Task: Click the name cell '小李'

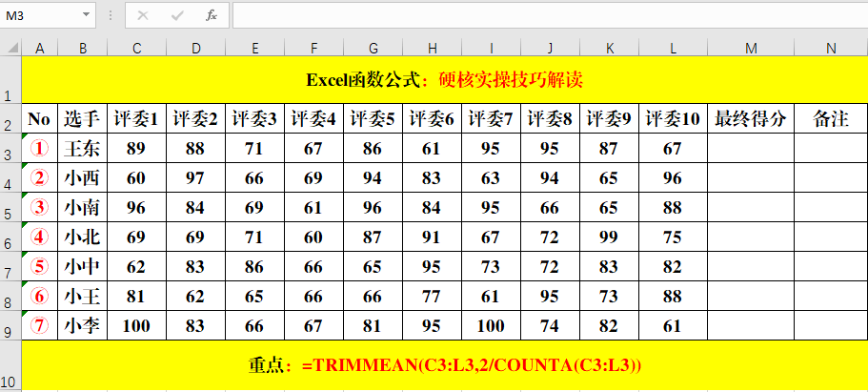Action: click(x=83, y=326)
